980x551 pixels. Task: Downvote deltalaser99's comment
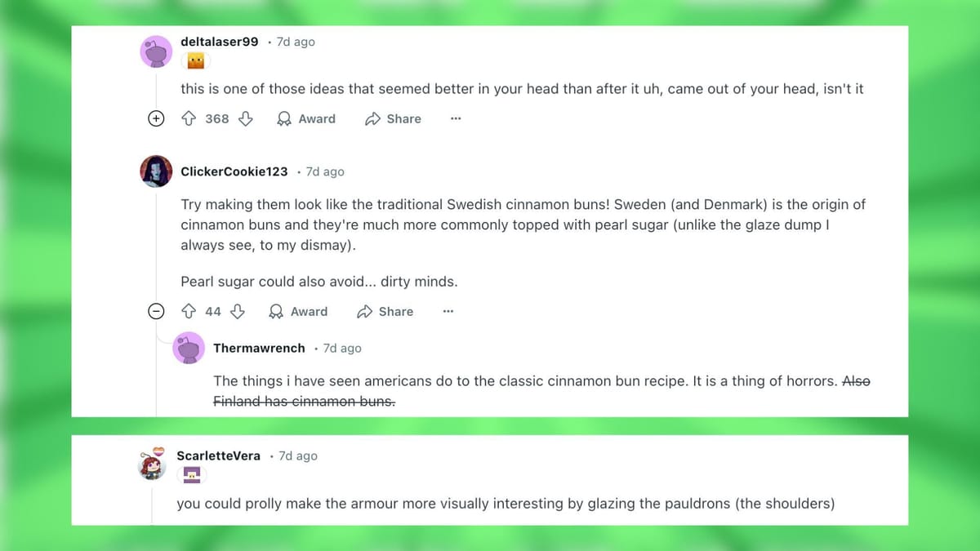click(x=245, y=119)
